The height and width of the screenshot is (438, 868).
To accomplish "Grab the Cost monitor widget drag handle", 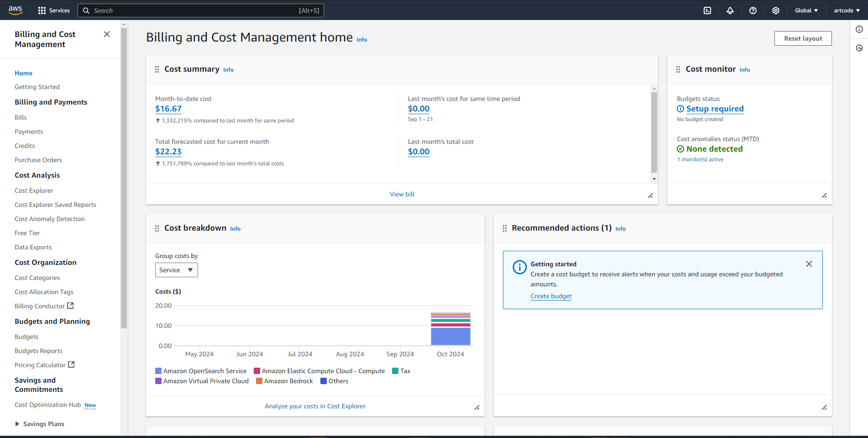I will 678,69.
